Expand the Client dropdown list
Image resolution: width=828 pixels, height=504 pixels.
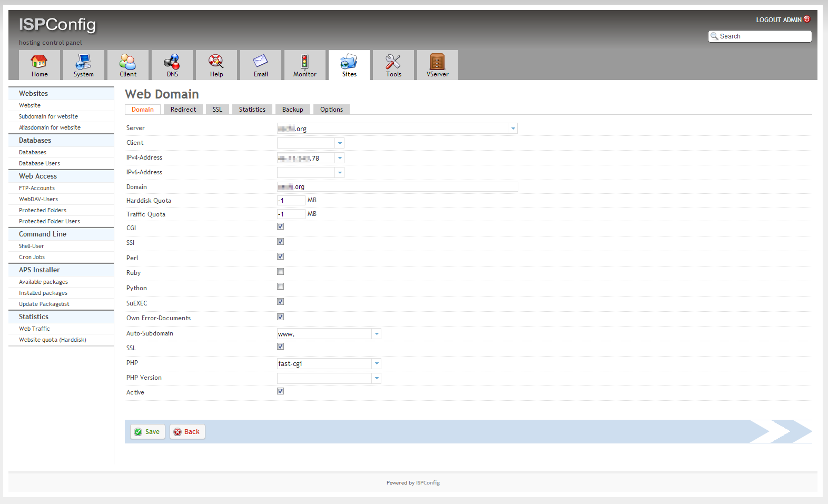(x=340, y=143)
